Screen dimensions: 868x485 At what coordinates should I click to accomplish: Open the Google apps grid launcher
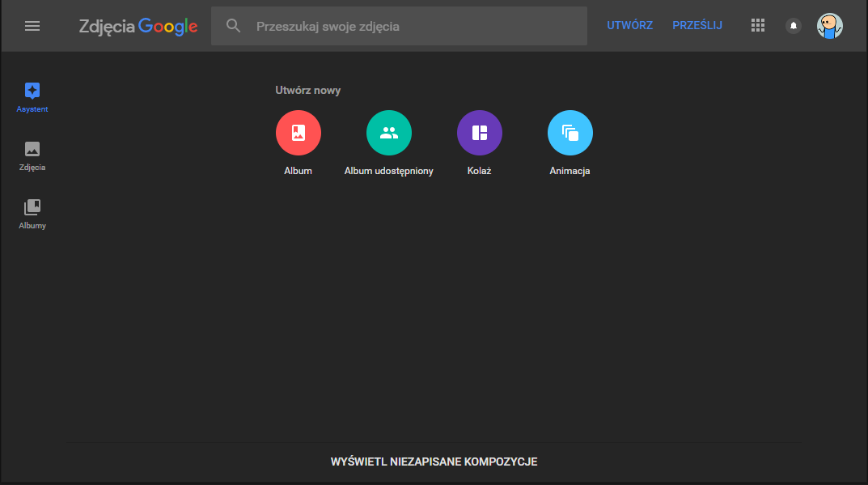pos(758,26)
